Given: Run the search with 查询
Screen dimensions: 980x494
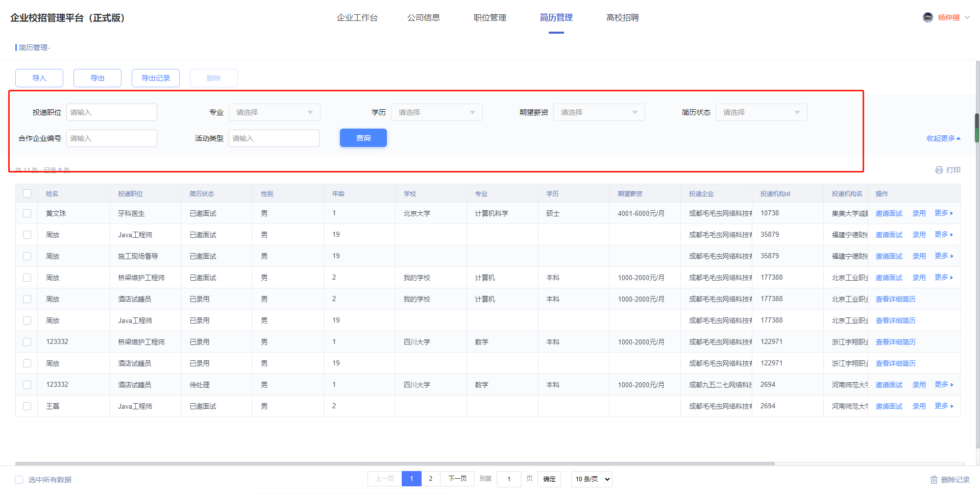Looking at the screenshot, I should pos(363,138).
